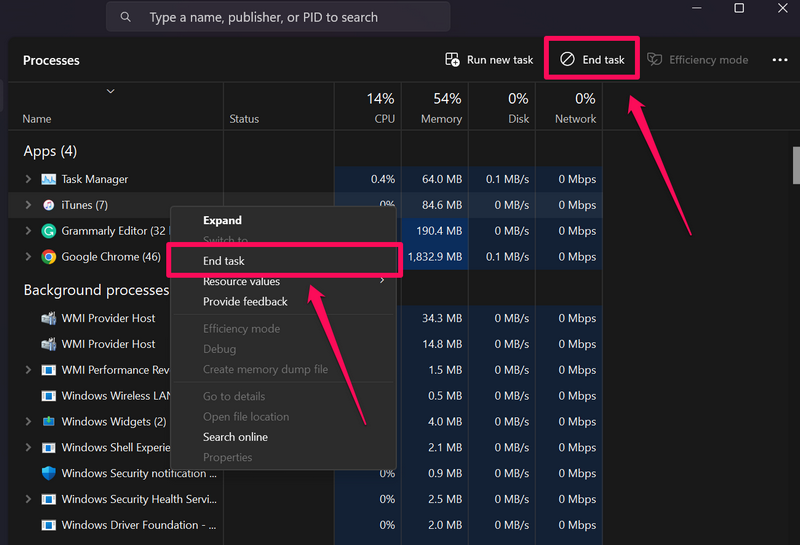Viewport: 800px width, 545px height.
Task: Choose Search online from context menu
Action: pyautogui.click(x=235, y=437)
